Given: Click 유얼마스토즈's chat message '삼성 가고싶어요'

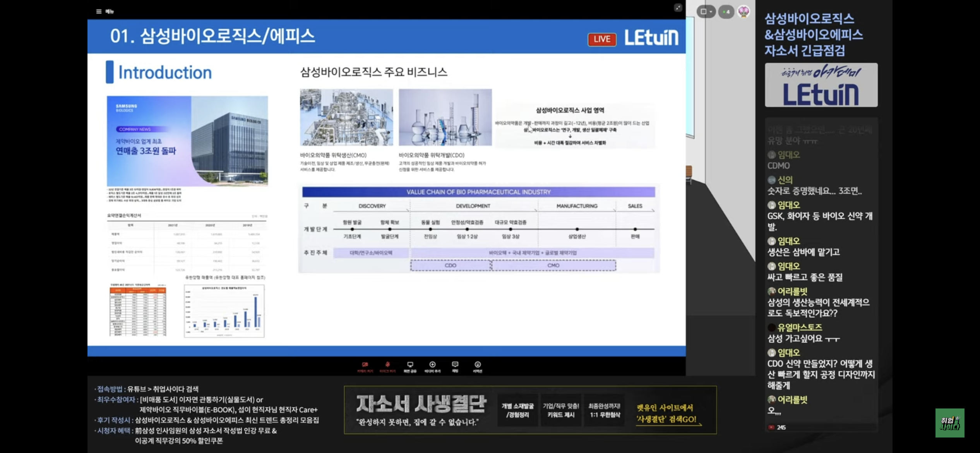Looking at the screenshot, I should point(804,338).
